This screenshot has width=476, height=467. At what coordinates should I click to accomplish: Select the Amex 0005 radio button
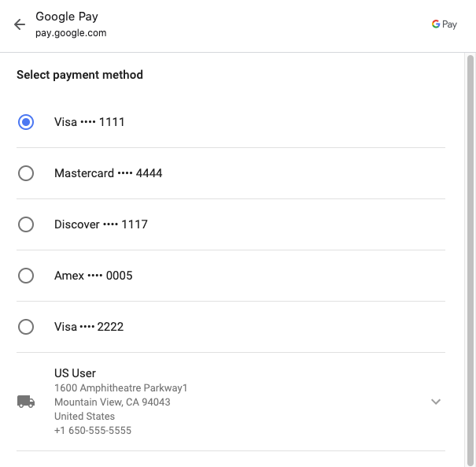click(x=26, y=276)
